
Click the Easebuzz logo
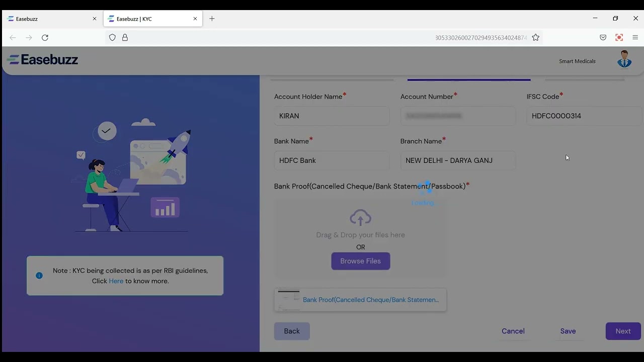pos(42,60)
